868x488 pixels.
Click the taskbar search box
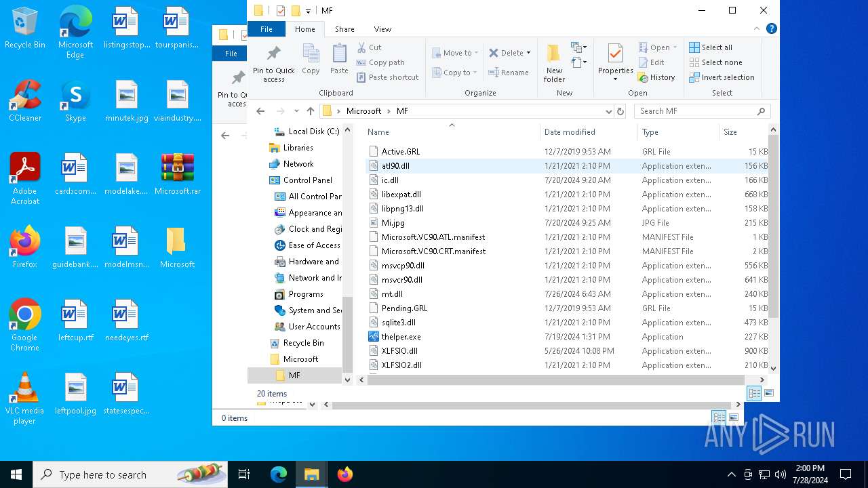(132, 474)
